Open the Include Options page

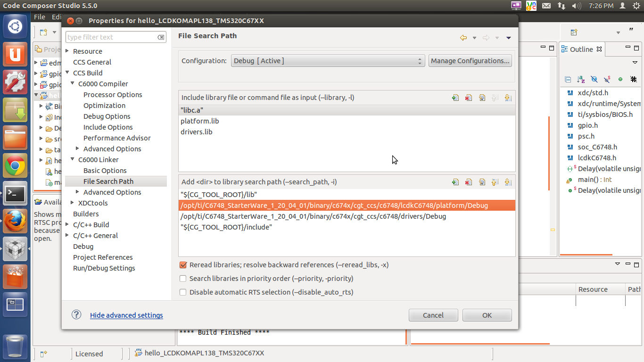point(108,127)
